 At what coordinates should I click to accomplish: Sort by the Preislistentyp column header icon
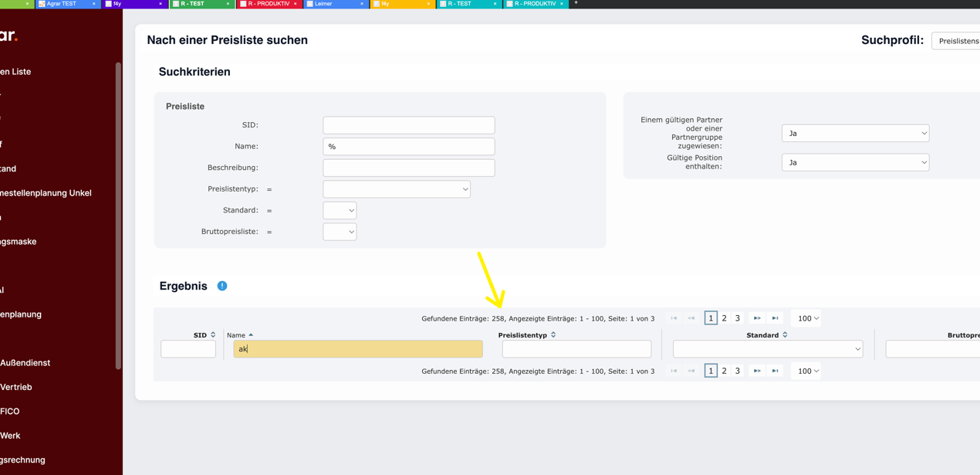coord(553,335)
